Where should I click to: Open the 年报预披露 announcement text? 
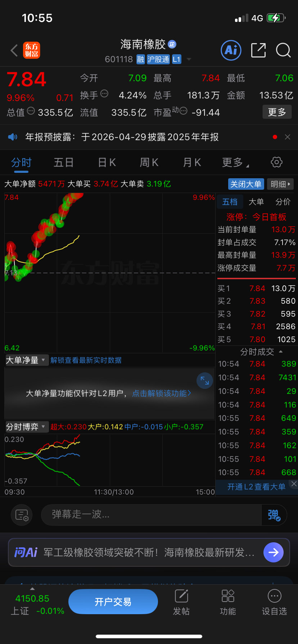(122, 137)
